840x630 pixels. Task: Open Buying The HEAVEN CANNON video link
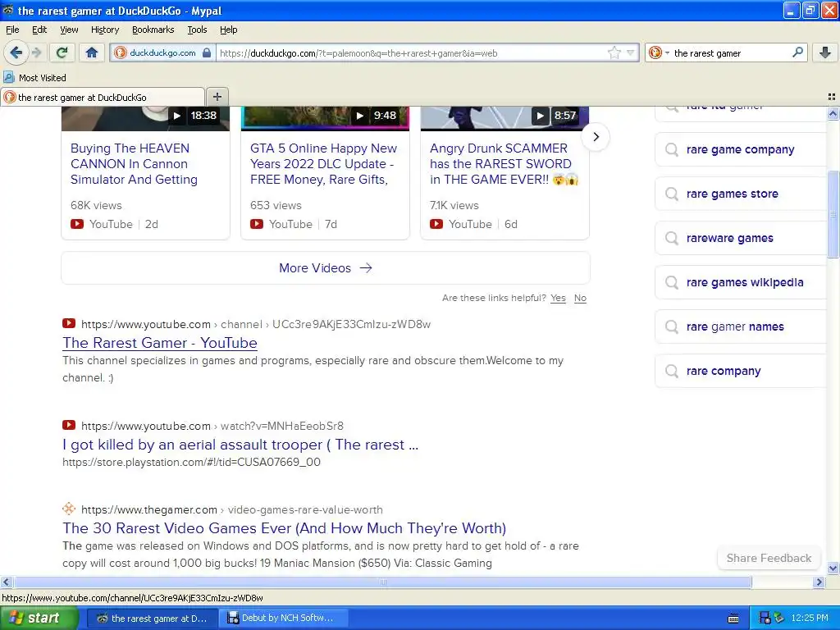pyautogui.click(x=134, y=164)
